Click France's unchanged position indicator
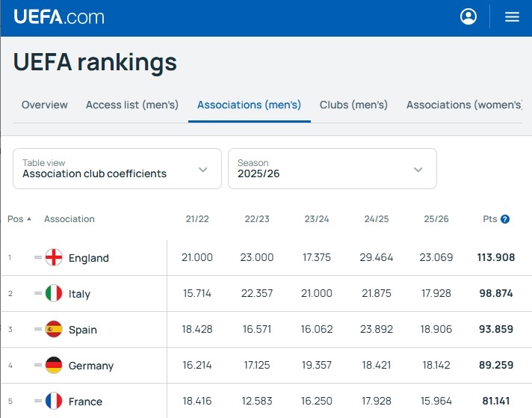Image resolution: width=532 pixels, height=418 pixels. point(38,401)
